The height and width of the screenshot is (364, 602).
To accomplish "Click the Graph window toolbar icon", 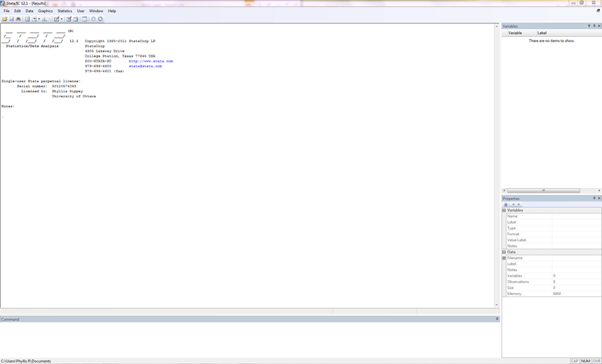I will 45,18.
